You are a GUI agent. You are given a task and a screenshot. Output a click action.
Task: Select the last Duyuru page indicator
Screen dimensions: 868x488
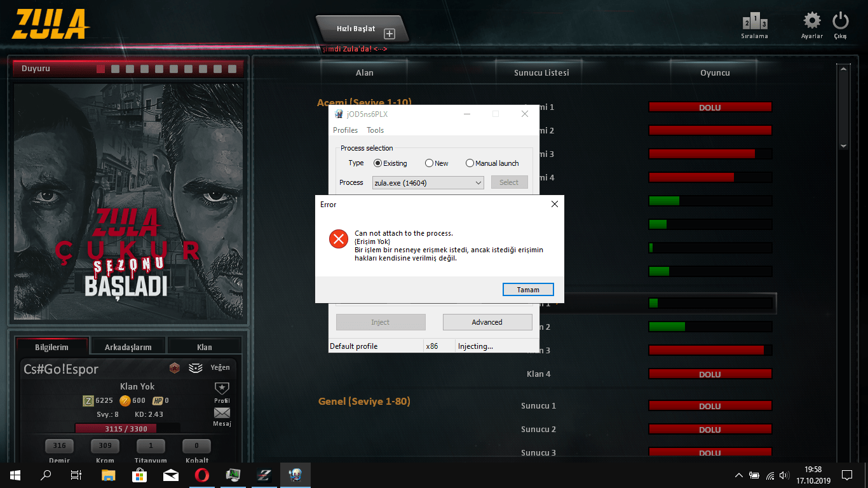tap(232, 69)
